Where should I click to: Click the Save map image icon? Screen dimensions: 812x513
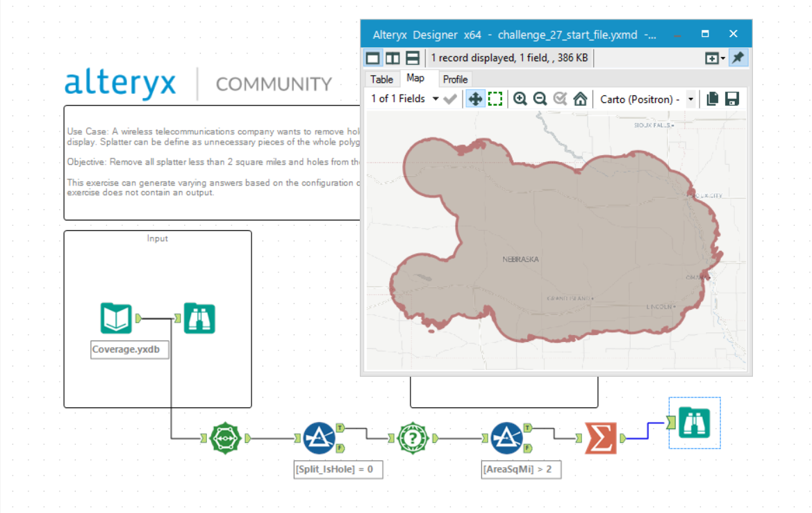[x=731, y=99]
